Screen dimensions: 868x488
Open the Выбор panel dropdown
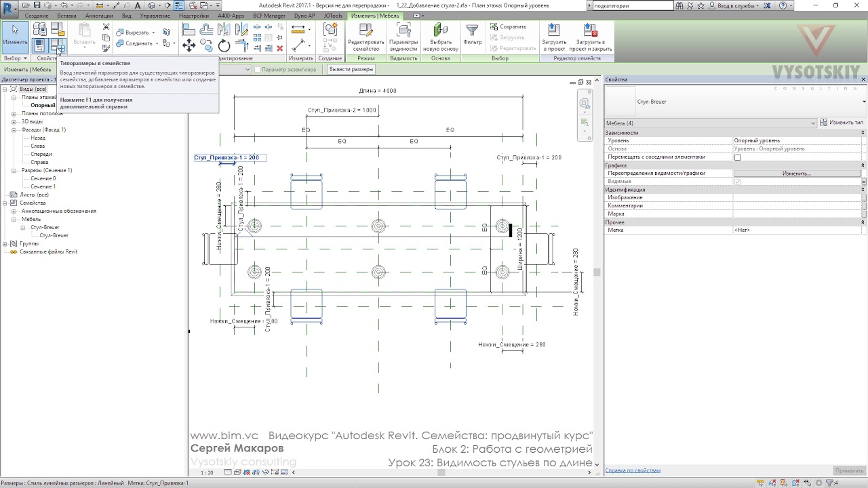[15, 58]
